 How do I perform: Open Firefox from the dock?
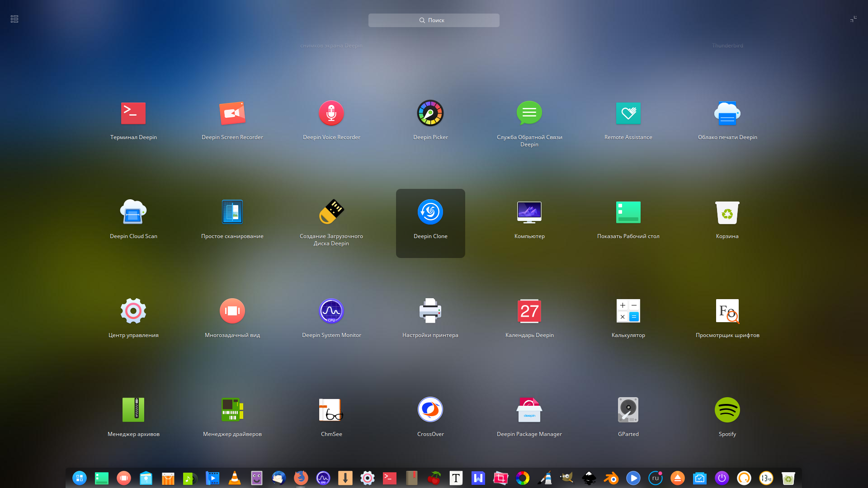click(301, 478)
